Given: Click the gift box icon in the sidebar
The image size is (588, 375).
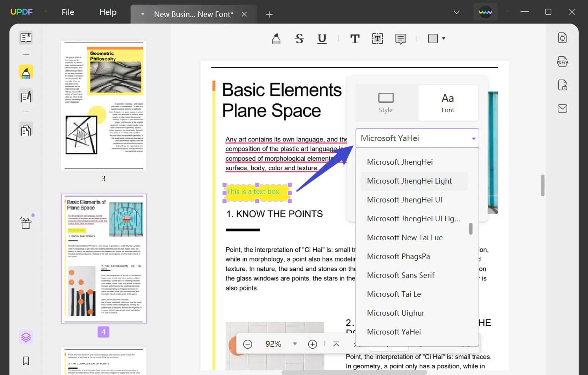Looking at the screenshot, I should point(26,223).
